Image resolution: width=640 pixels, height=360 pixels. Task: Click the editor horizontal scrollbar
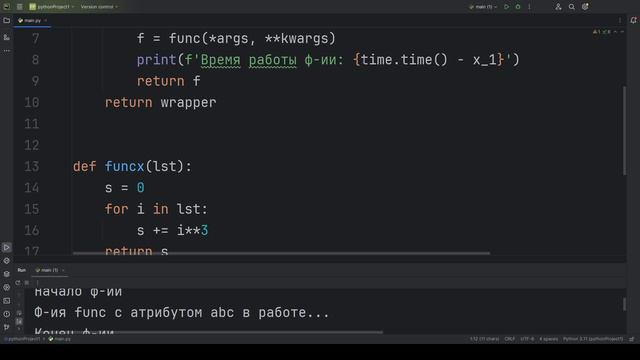click(x=281, y=253)
